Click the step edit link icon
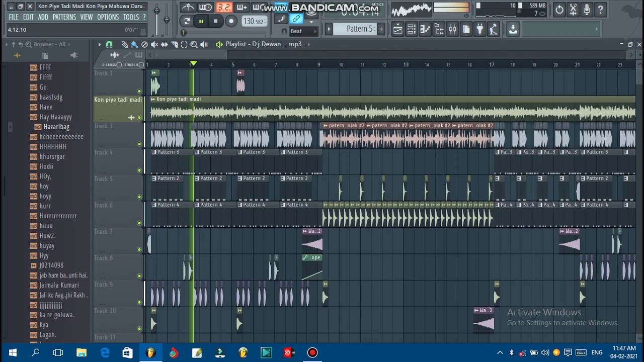Screen dimensions: 644x362 (296, 19)
